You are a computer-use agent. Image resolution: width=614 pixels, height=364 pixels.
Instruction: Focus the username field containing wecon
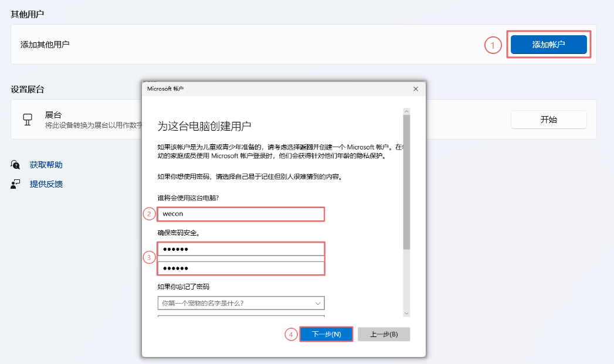click(240, 214)
